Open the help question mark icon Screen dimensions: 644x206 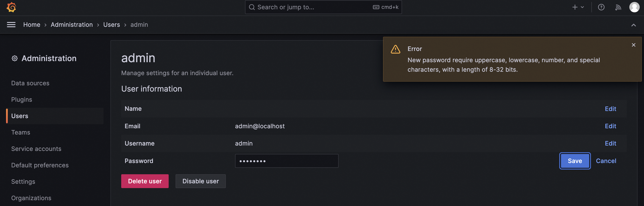[601, 7]
